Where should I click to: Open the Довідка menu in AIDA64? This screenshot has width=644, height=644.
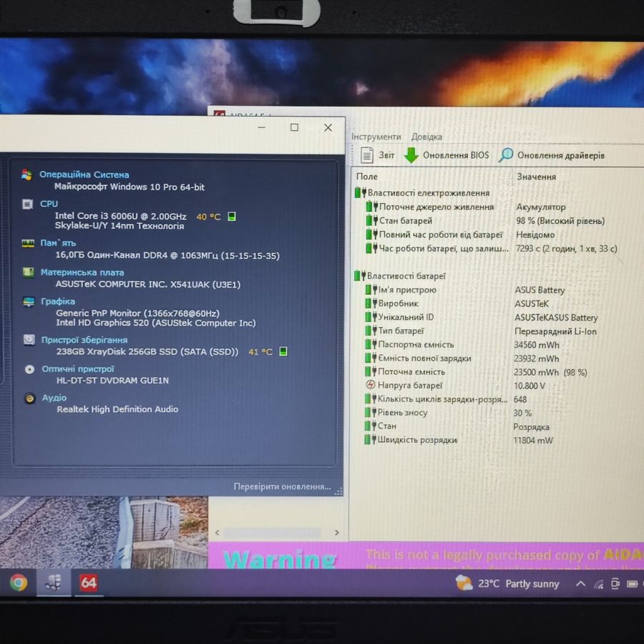tap(426, 137)
